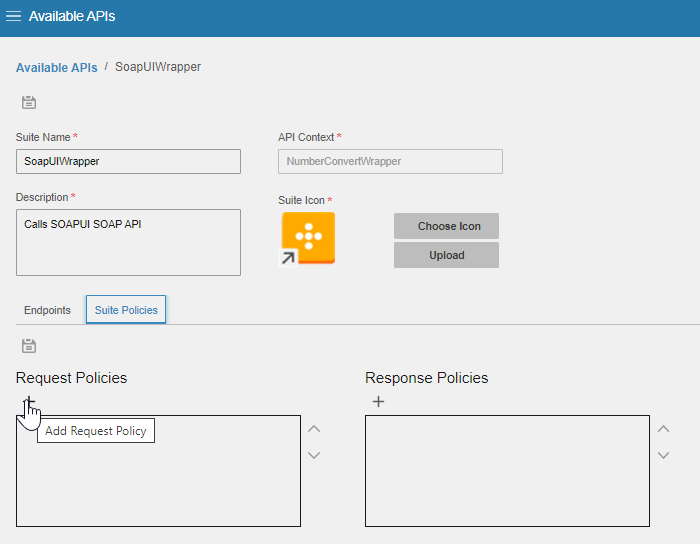Move response policy down with the chevron
The width and height of the screenshot is (700, 544).
(663, 455)
